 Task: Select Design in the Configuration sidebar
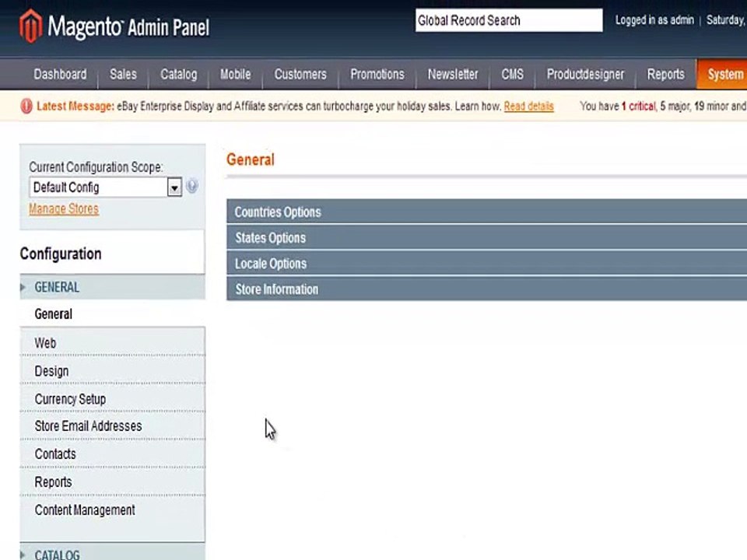click(112, 370)
